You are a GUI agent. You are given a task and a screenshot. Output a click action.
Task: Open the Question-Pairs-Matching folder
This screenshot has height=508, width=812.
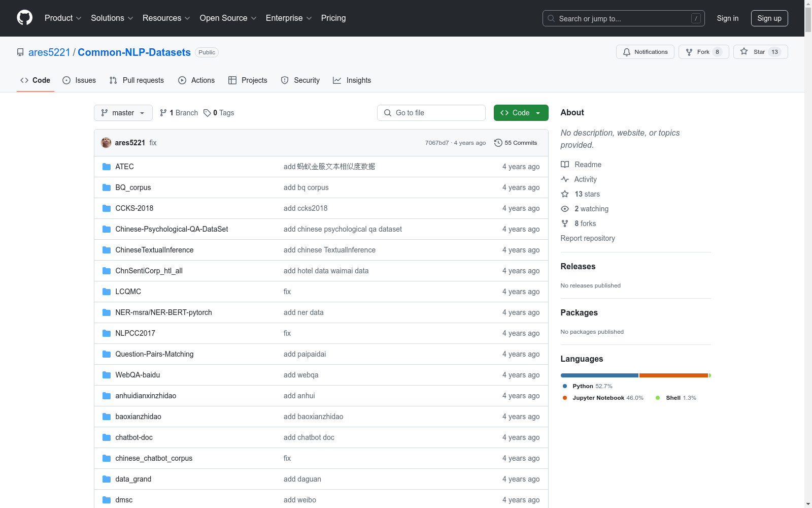[154, 354]
